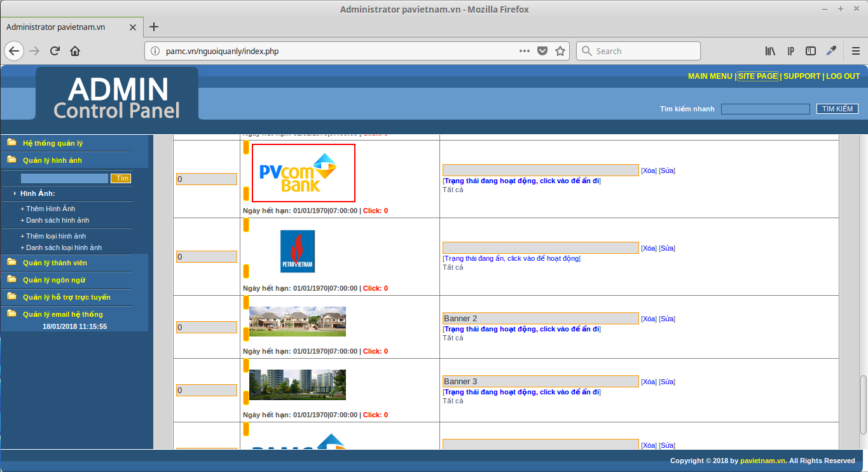This screenshot has height=472, width=868.
Task: Open Quản lý email hệ thống folder icon
Action: (12, 314)
